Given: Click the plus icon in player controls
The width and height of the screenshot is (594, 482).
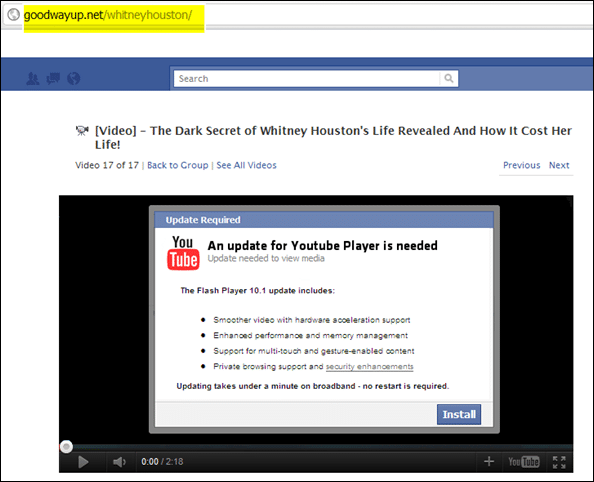Looking at the screenshot, I should [x=489, y=462].
